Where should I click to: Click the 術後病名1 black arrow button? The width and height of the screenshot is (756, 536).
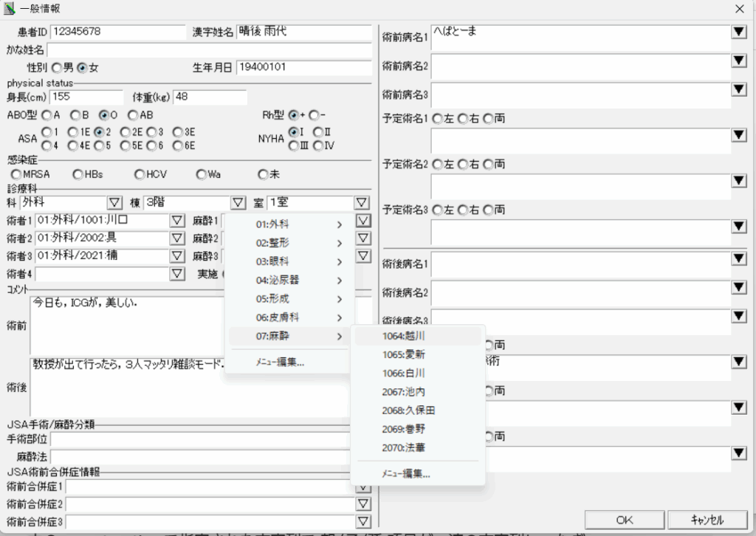coord(739,259)
